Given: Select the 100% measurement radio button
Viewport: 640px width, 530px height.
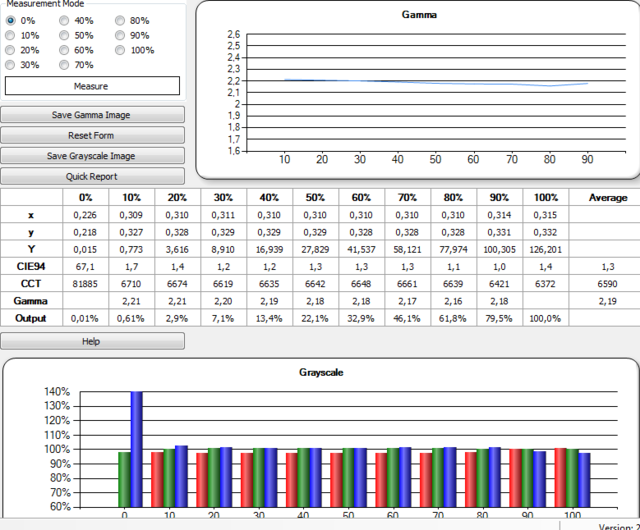Looking at the screenshot, I should tap(120, 50).
